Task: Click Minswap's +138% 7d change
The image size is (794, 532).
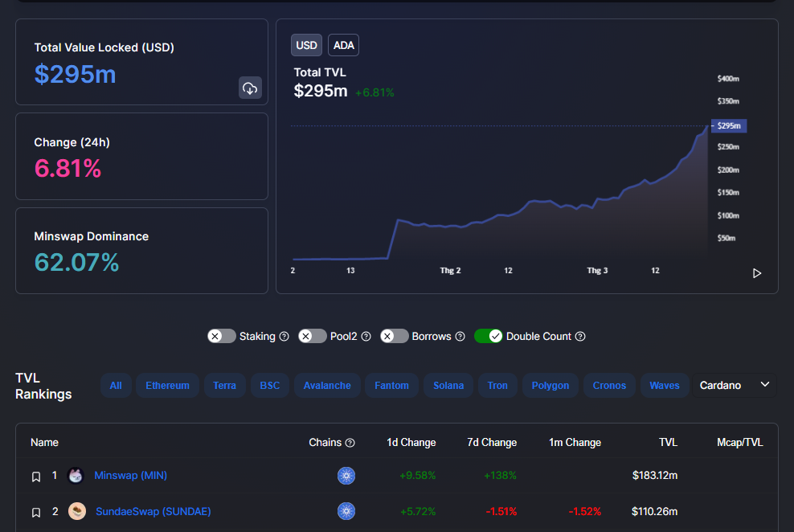Action: [500, 475]
